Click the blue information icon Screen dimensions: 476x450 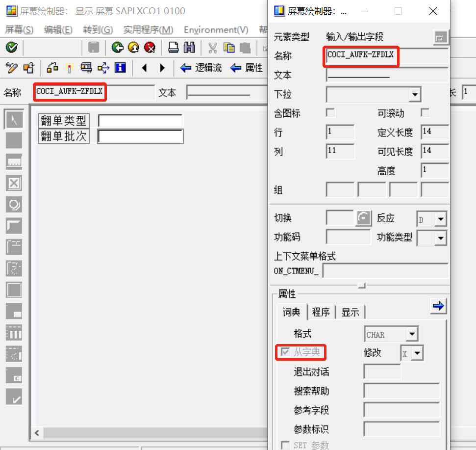point(120,67)
